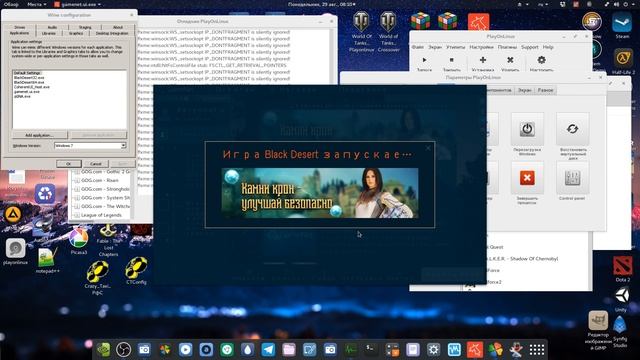The width and height of the screenshot is (640, 360).
Task: Open settings gear in the dock
Action: point(433,349)
